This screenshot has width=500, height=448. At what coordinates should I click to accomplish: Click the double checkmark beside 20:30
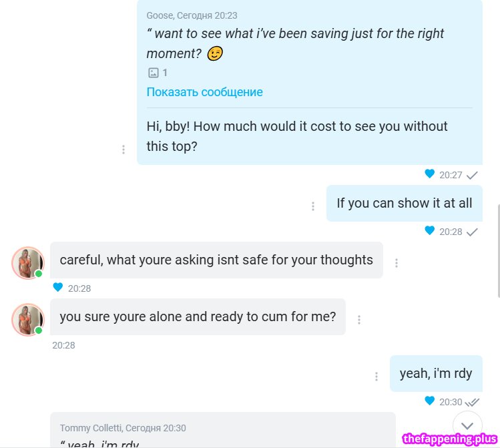tap(472, 402)
